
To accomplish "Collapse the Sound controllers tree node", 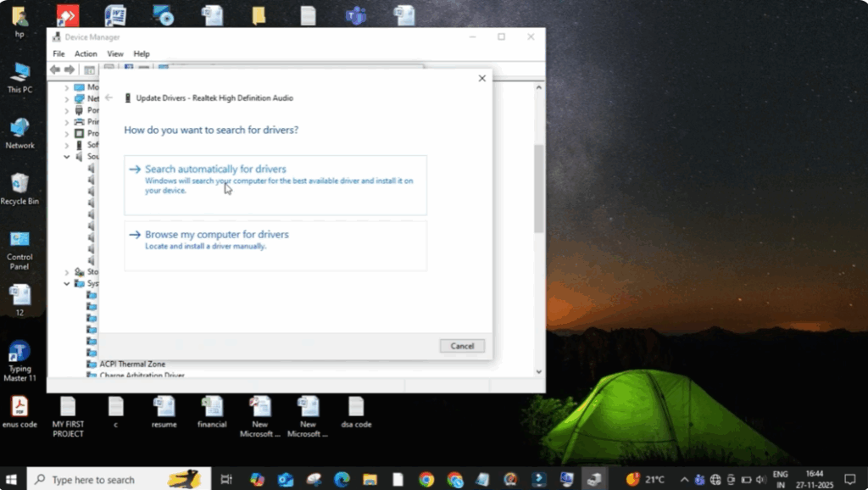I will [66, 156].
